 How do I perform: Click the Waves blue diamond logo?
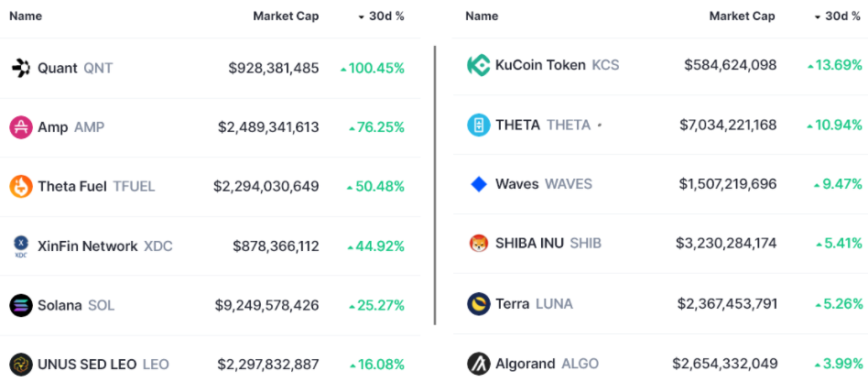tap(478, 184)
